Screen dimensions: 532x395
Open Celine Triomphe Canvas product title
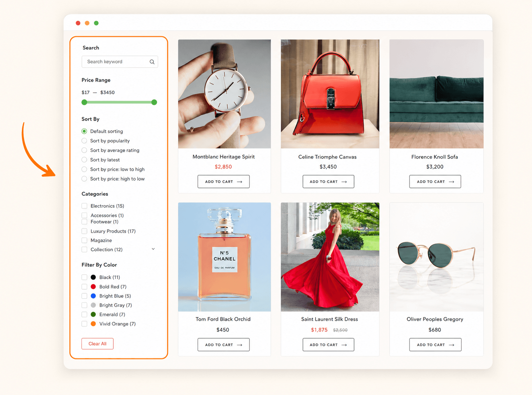click(327, 157)
